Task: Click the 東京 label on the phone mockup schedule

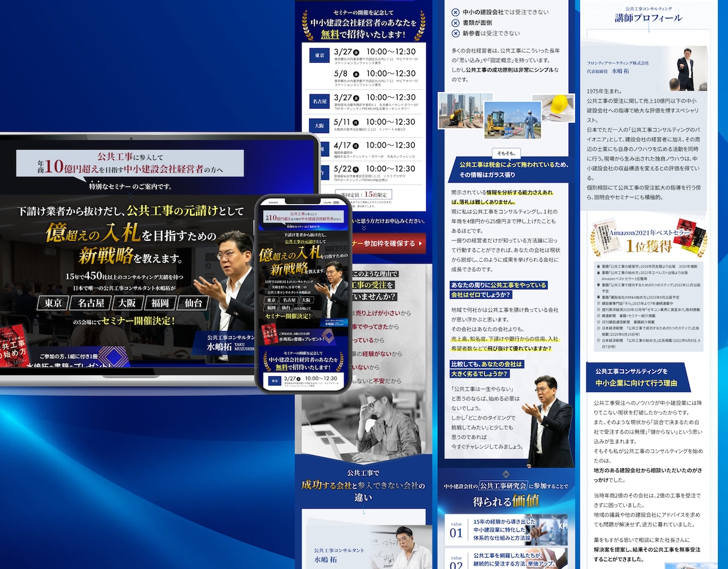Action: tap(274, 381)
